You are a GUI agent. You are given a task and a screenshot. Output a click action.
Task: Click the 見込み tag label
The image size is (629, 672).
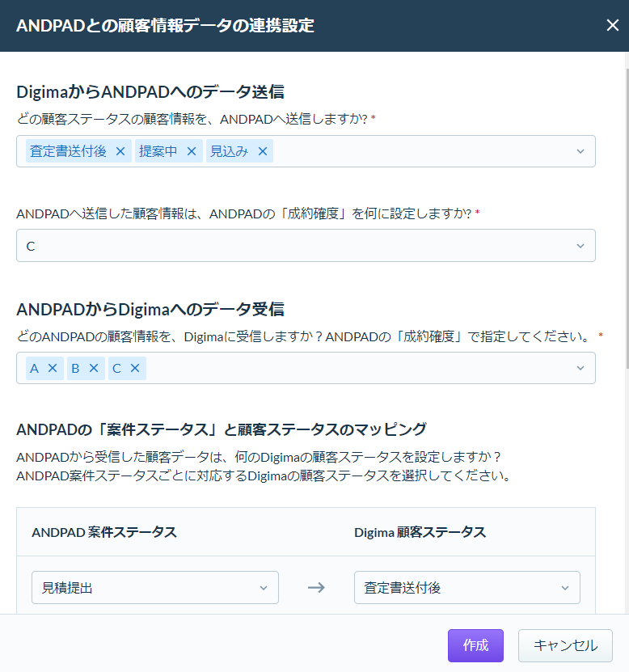pos(230,151)
